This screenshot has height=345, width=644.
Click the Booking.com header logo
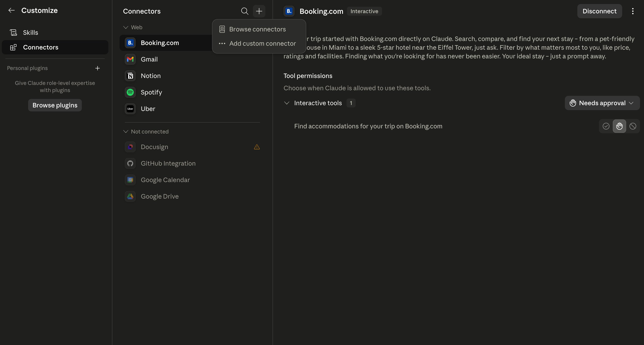tap(289, 11)
